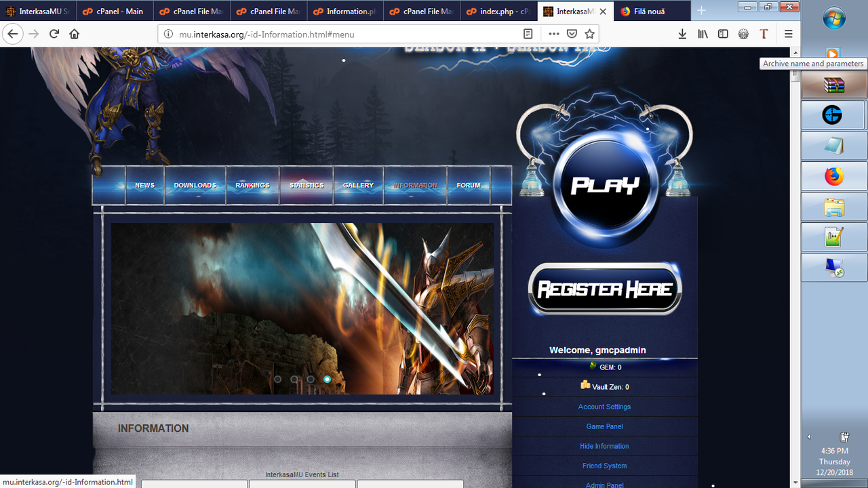Click the Windows Start orb
This screenshot has height=488, width=868.
(834, 18)
